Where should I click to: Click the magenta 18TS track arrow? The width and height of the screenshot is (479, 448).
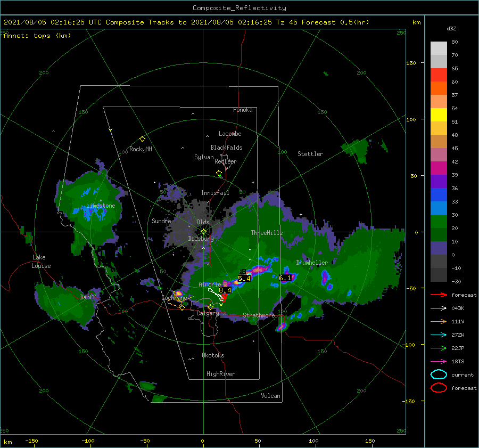pos(439,361)
